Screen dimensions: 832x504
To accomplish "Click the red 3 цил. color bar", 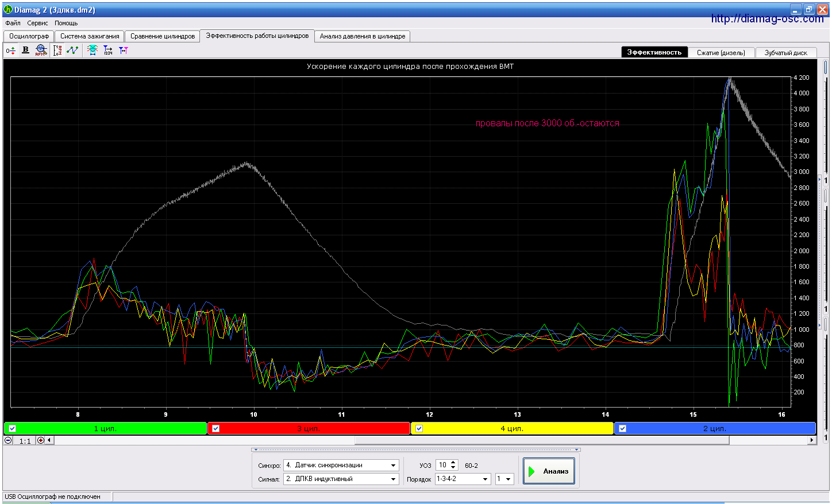I will (x=309, y=428).
